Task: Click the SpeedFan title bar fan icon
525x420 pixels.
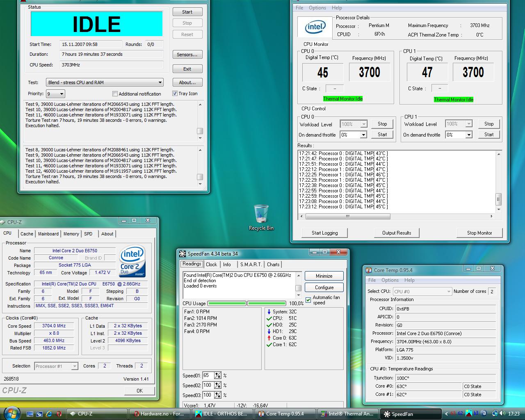Action: pos(183,253)
